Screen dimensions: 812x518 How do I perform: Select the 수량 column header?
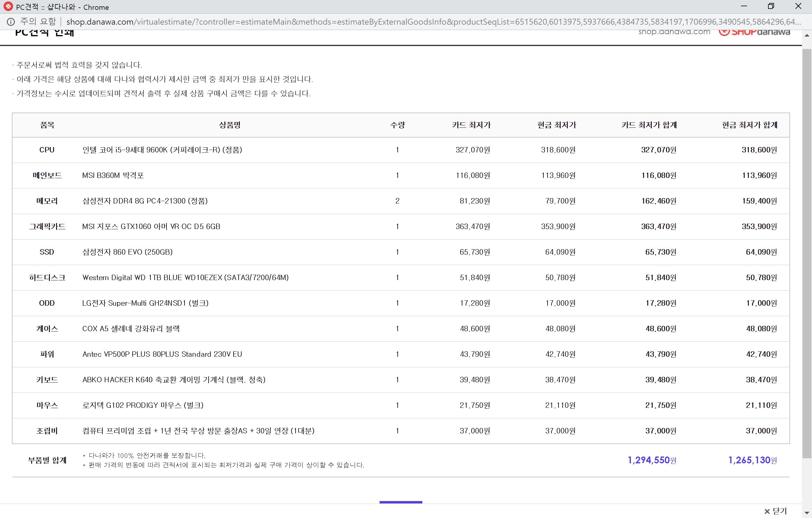click(398, 125)
